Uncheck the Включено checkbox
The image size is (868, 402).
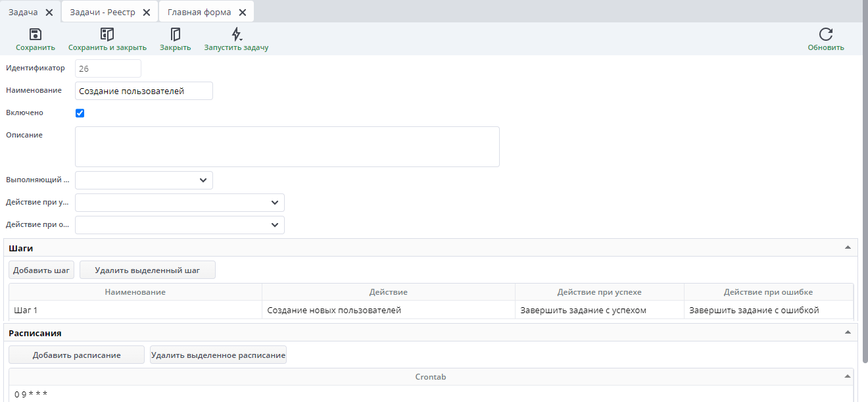(x=80, y=113)
